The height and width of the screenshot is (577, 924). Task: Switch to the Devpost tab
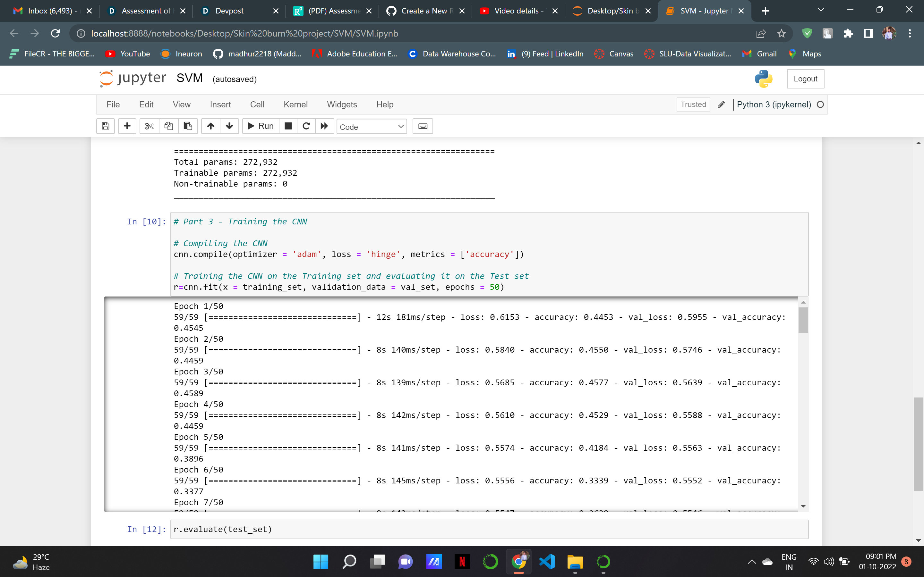[x=229, y=11]
